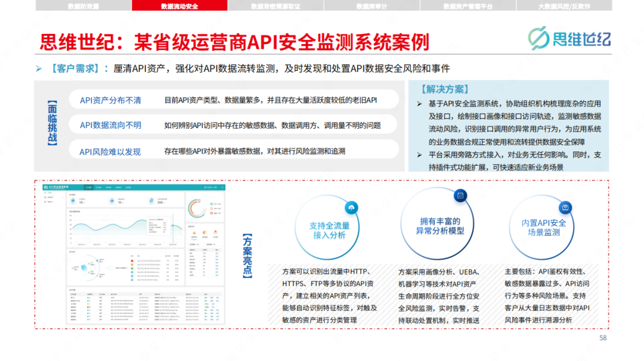The width and height of the screenshot is (644, 361).
Task: Open the 数据防泄漏 tab
Action: pyautogui.click(x=83, y=6)
